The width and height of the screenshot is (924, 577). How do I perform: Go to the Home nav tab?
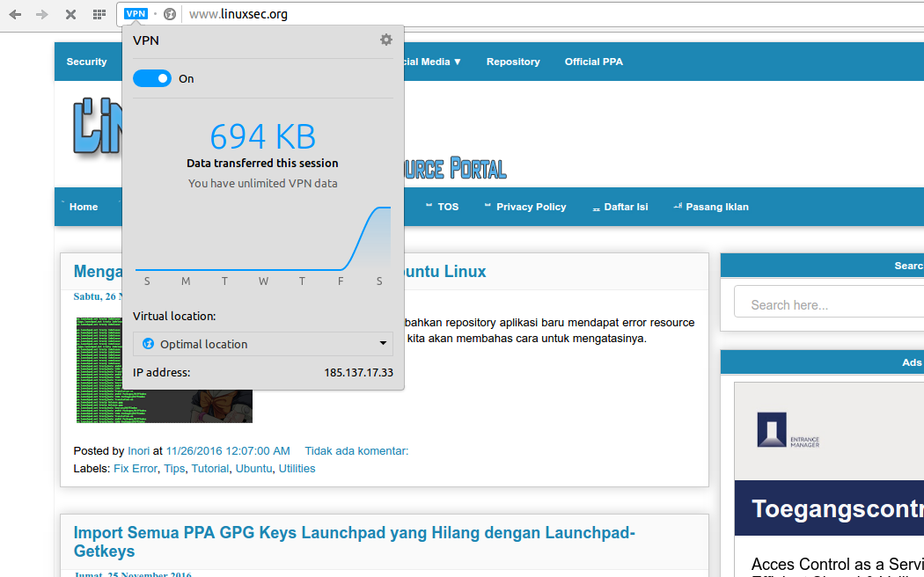coord(83,207)
